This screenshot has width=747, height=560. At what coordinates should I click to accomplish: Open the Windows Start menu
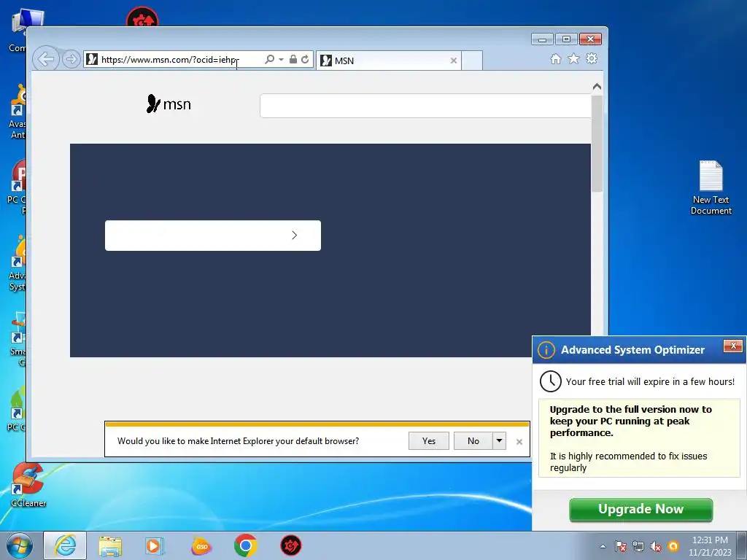point(20,545)
